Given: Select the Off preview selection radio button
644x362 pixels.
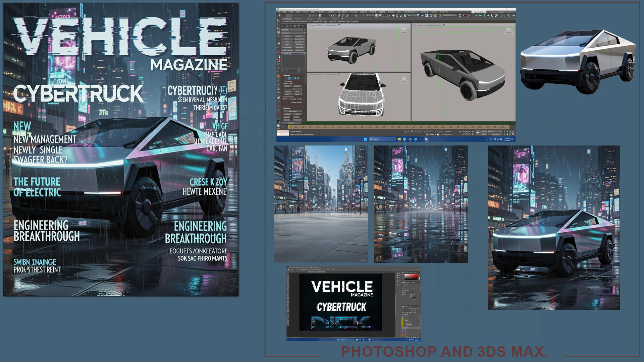Looking at the screenshot, I should 284,99.
